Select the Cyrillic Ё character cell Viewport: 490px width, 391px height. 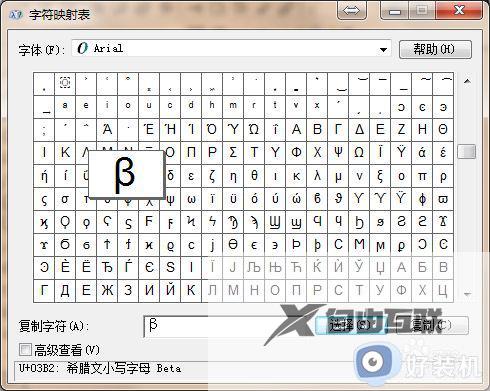click(86, 268)
